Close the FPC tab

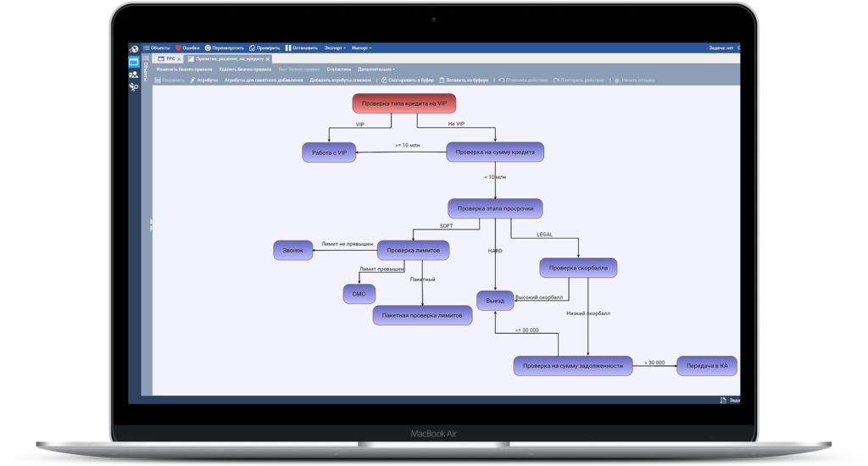pyautogui.click(x=180, y=58)
